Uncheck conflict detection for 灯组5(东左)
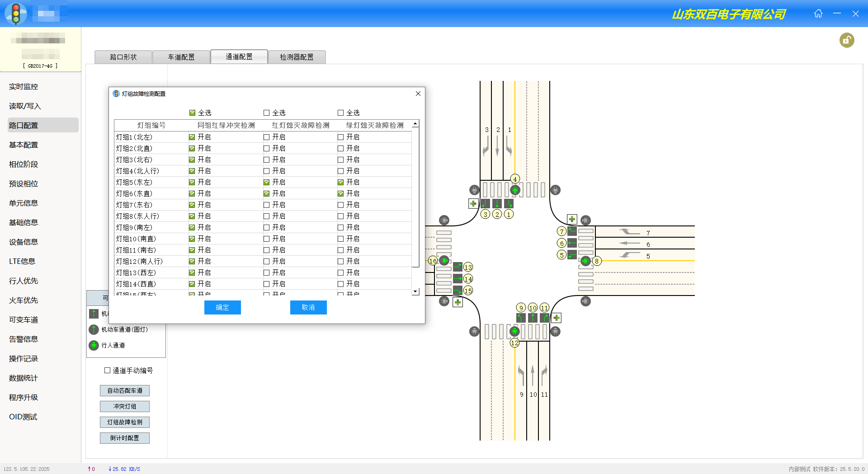 [x=192, y=182]
